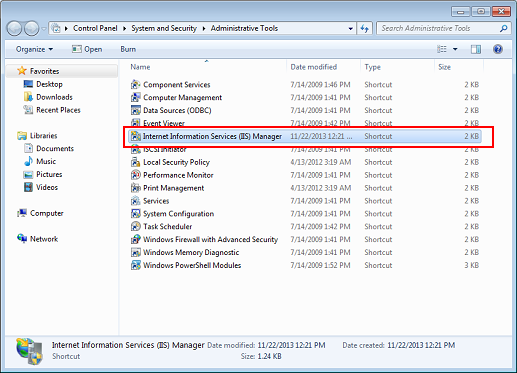Image resolution: width=517 pixels, height=373 pixels.
Task: Click Administrative Tools breadcrumb
Action: pyautogui.click(x=244, y=28)
